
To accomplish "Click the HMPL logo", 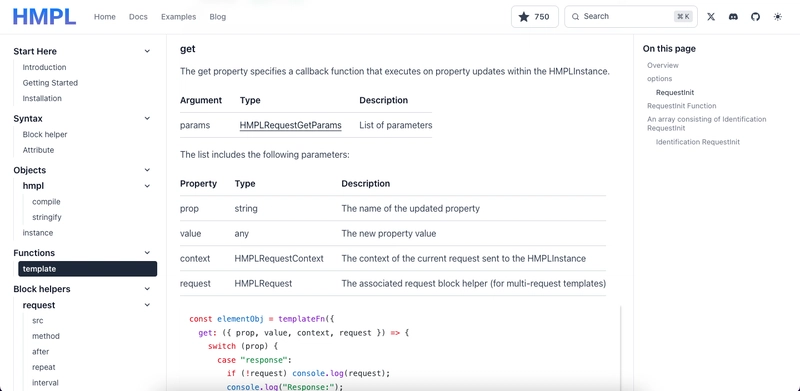I will (44, 16).
